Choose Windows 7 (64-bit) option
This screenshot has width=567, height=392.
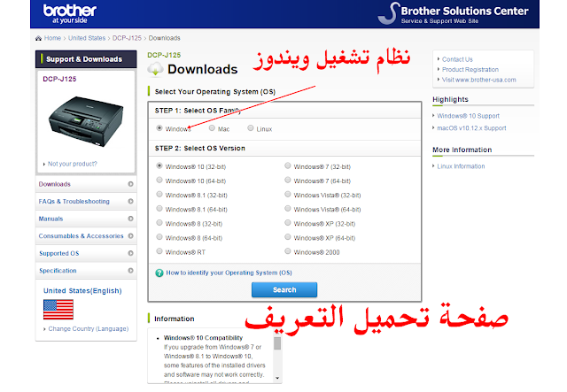coord(287,180)
